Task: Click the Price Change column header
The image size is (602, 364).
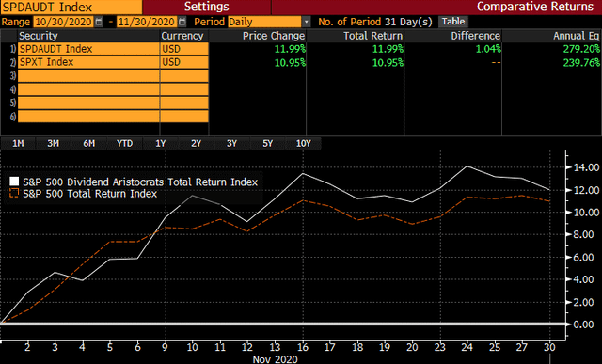Action: [x=274, y=36]
